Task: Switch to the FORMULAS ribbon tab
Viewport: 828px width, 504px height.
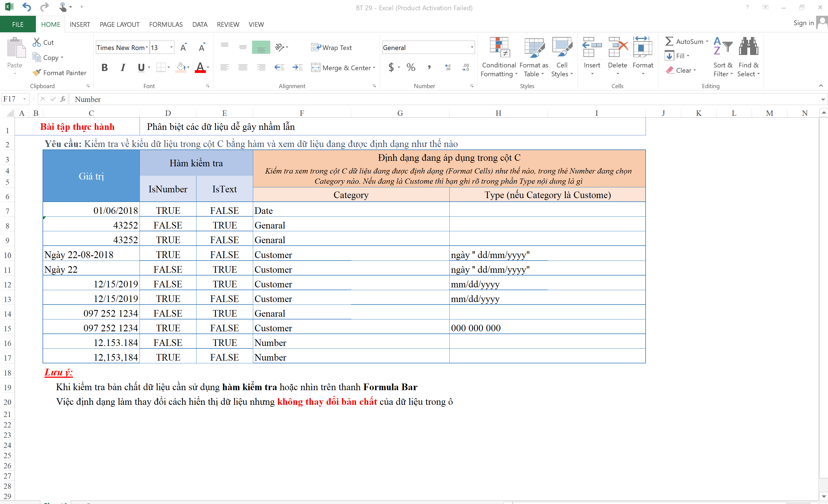Action: tap(166, 25)
